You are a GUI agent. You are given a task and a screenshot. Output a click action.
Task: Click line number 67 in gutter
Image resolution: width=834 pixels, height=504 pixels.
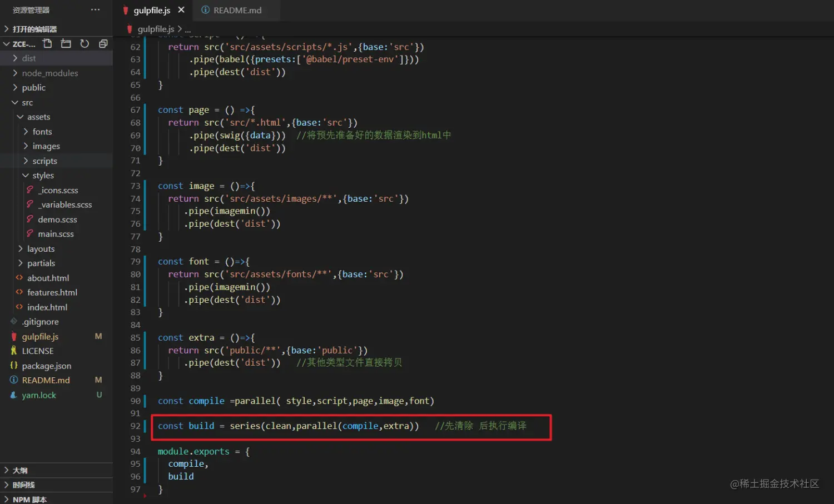135,110
